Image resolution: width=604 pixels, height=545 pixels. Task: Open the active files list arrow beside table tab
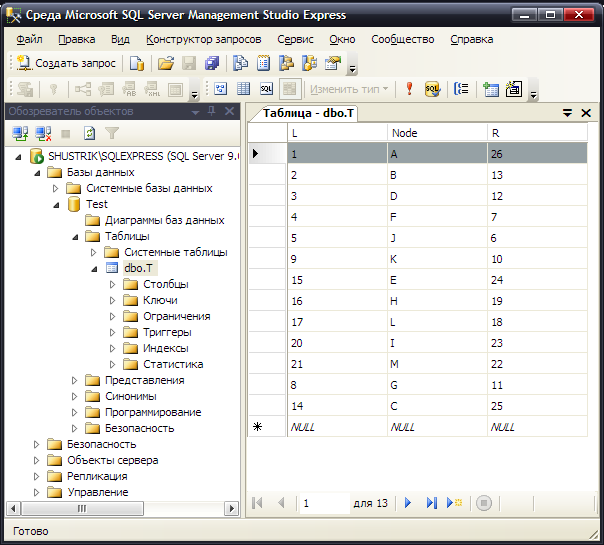point(567,113)
